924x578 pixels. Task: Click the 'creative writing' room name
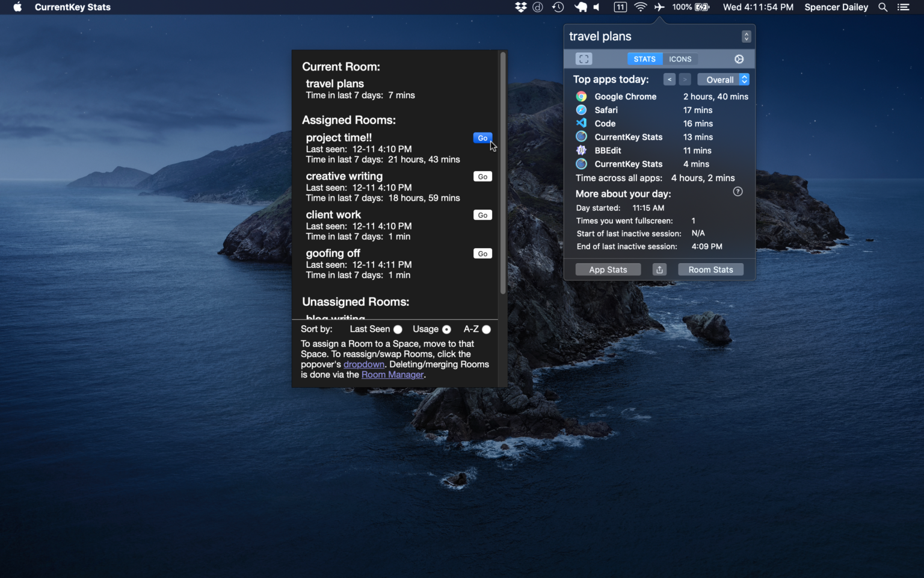pos(344,176)
